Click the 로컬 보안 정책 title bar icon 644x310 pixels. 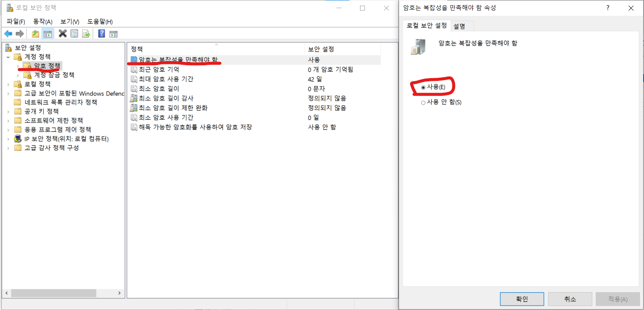(10, 8)
